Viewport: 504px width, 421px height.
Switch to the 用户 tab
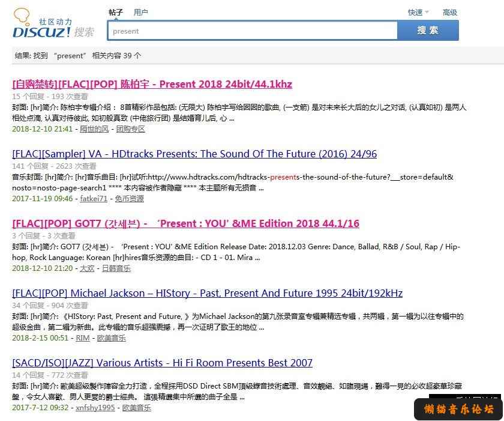[141, 13]
